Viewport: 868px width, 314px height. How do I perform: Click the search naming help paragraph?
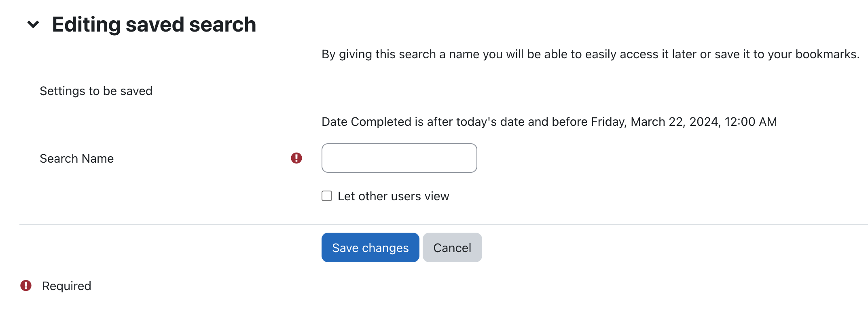(590, 54)
